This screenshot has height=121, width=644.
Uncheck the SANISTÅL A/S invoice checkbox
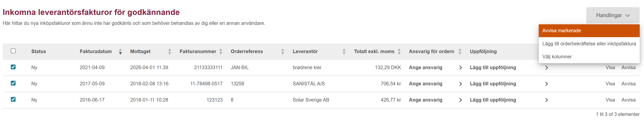coord(13,83)
